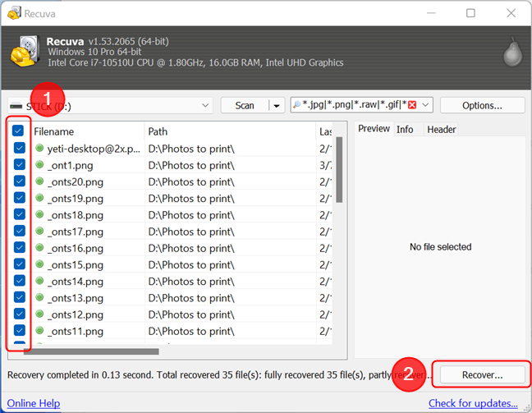The image size is (532, 413).
Task: Click the vertical scrollbar of file list
Action: click(339, 170)
